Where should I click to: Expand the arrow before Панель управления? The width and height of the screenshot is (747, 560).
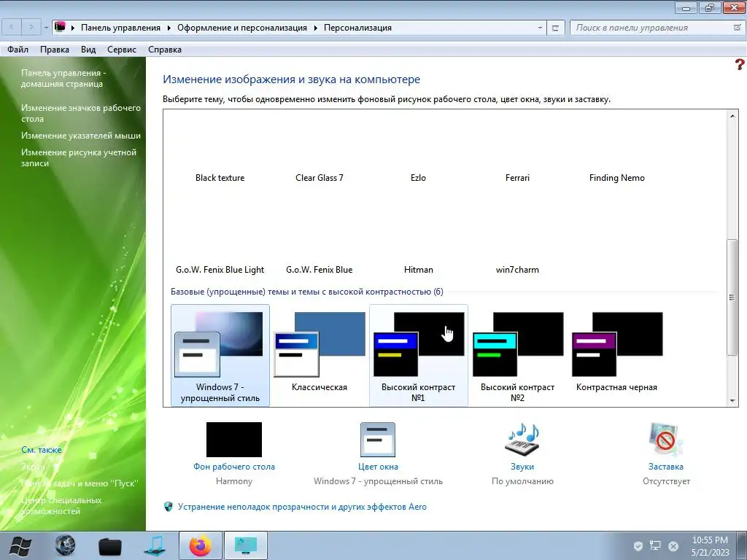[x=73, y=28]
